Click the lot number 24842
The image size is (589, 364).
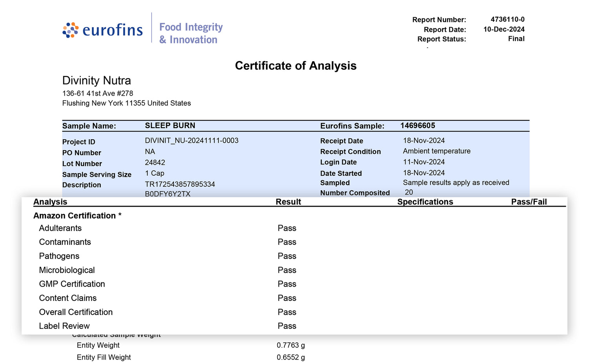(x=155, y=162)
